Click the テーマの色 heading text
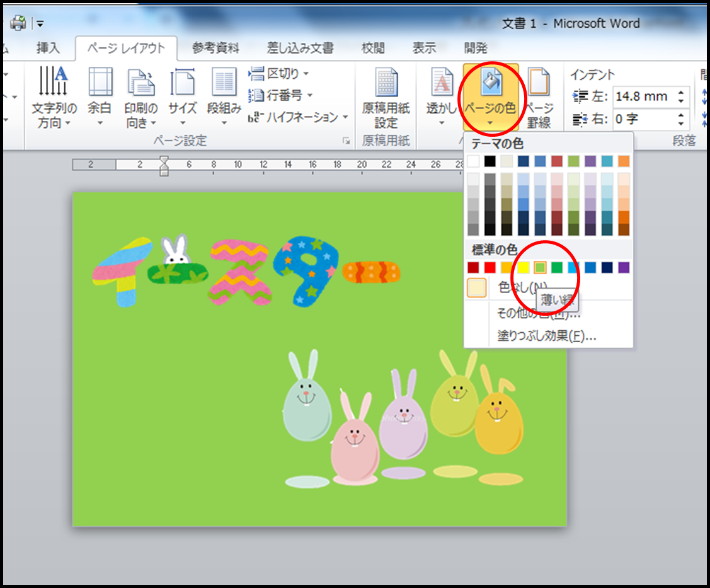Image resolution: width=710 pixels, height=588 pixels. 497,144
